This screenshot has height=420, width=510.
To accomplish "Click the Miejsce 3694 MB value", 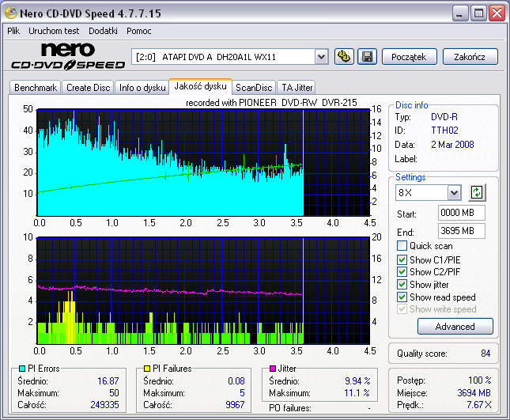I will 474,393.
